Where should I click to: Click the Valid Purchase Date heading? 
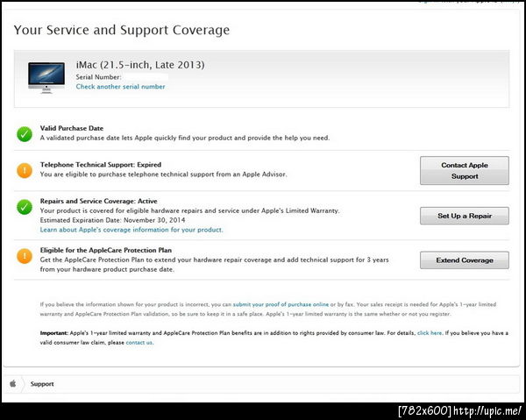[x=72, y=128]
